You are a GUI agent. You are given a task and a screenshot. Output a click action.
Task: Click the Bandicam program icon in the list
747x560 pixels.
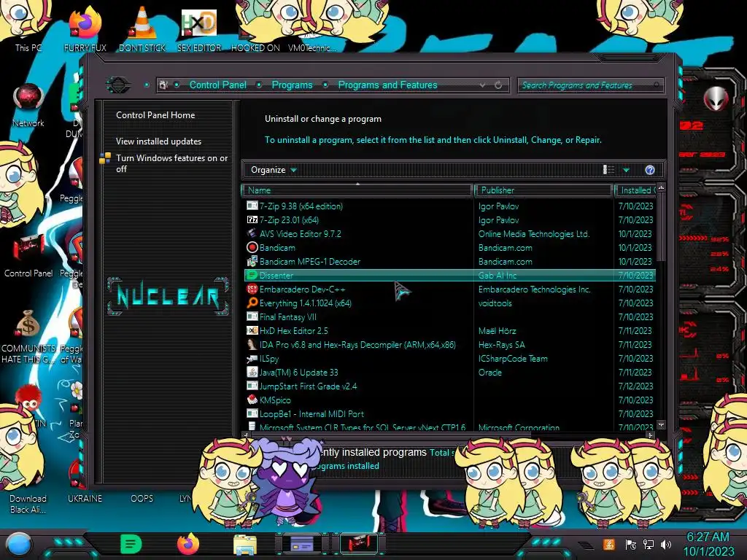pyautogui.click(x=252, y=248)
